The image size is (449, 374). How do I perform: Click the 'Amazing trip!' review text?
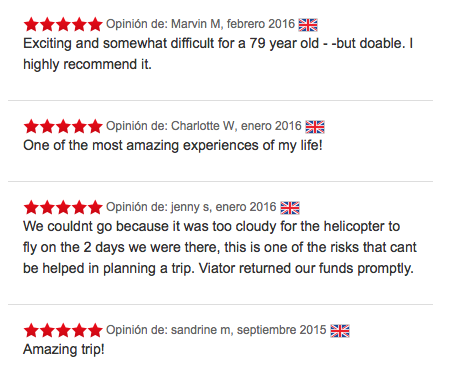pyautogui.click(x=64, y=350)
